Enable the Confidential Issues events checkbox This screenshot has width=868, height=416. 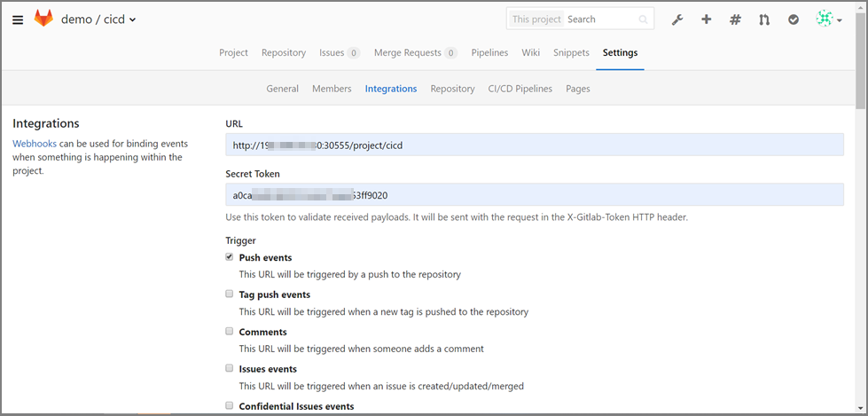[x=229, y=405]
